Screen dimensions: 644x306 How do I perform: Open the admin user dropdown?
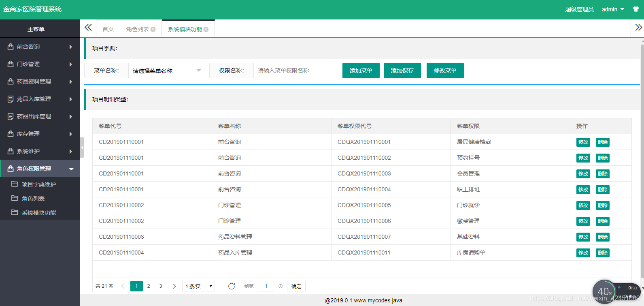613,9
